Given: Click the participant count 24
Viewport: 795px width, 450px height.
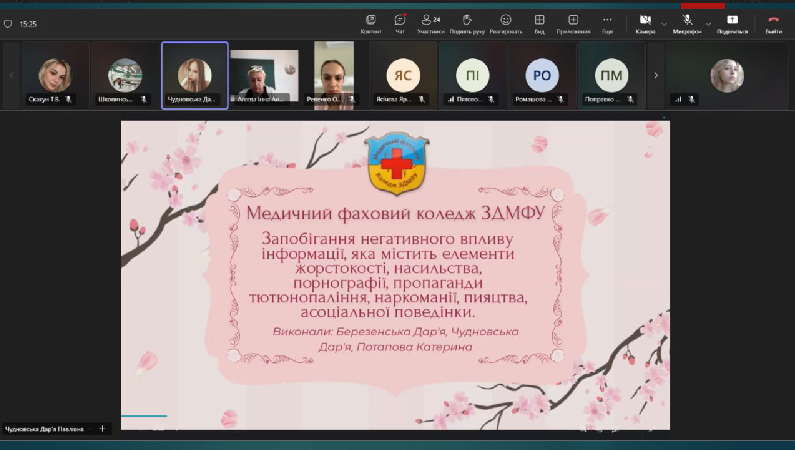Looking at the screenshot, I should (x=437, y=20).
